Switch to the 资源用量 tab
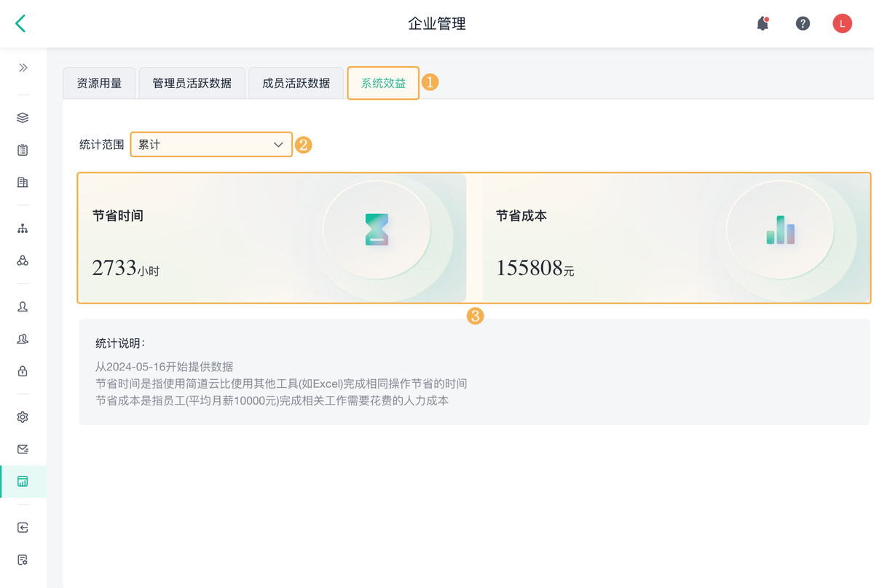This screenshot has width=874, height=588. pos(99,83)
